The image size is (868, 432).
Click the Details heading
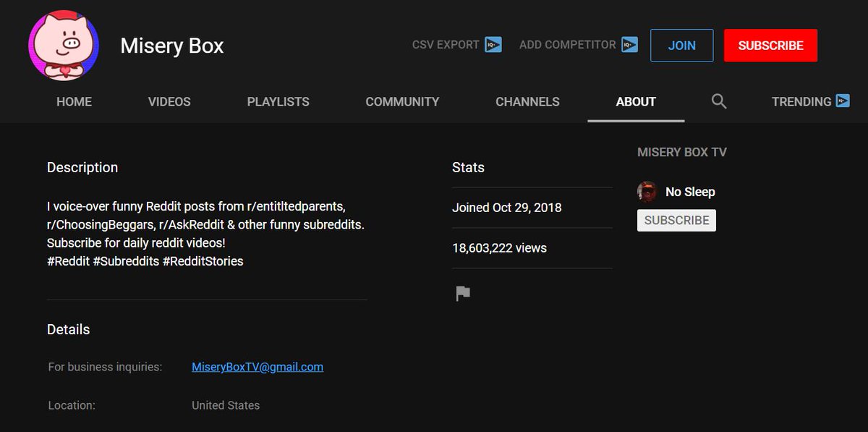coord(69,329)
